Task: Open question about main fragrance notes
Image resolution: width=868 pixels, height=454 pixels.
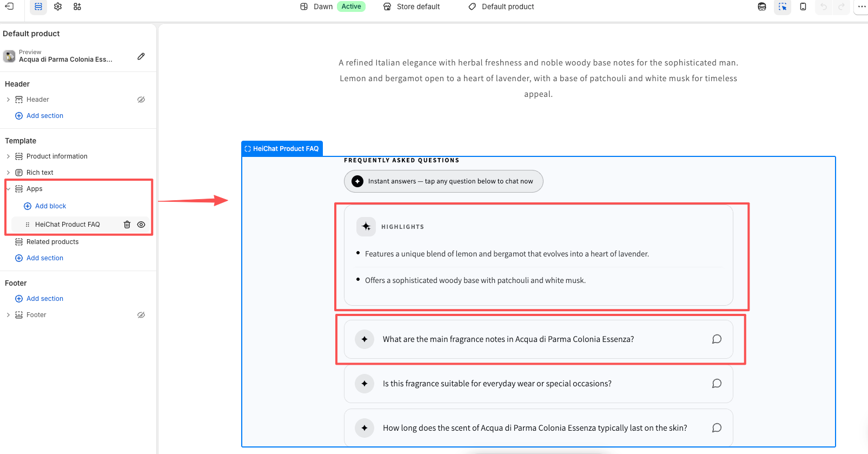Action: point(539,339)
